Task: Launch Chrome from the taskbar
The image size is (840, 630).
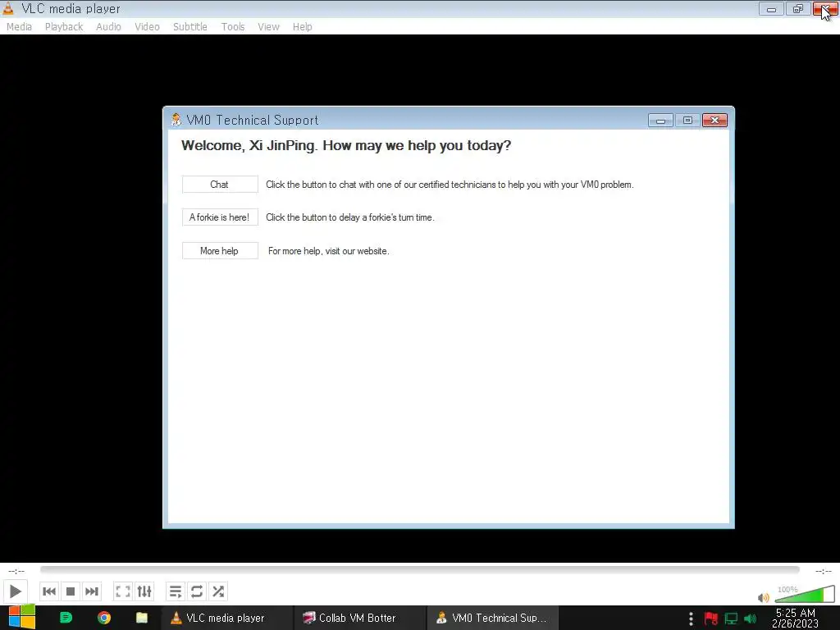Action: [104, 618]
